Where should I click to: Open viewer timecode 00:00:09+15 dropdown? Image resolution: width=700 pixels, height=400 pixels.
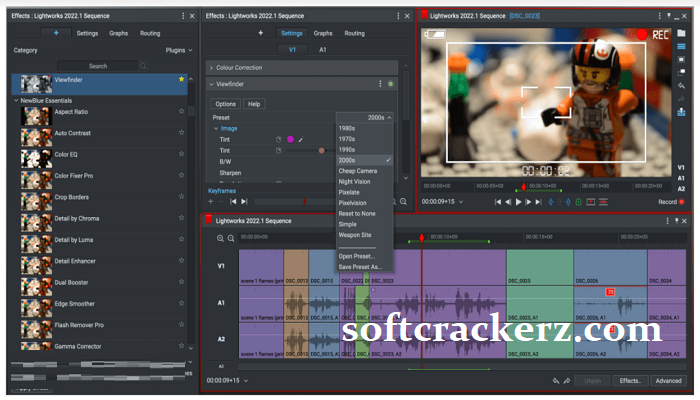click(461, 202)
